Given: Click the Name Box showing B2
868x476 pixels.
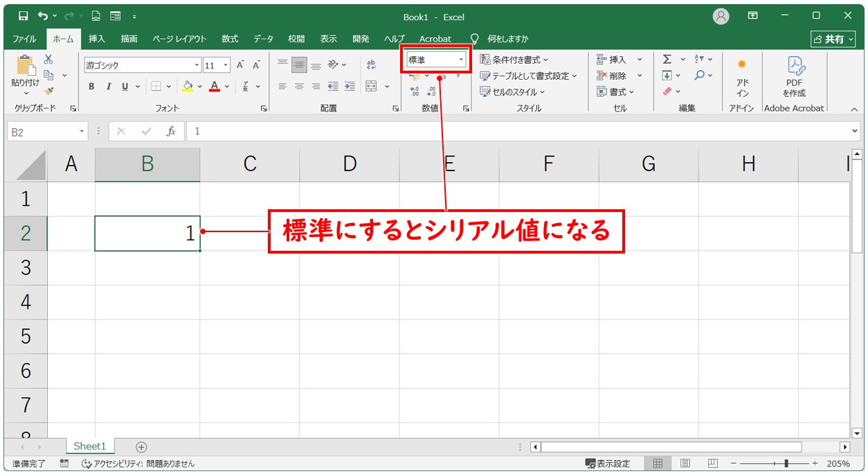Looking at the screenshot, I should point(42,130).
